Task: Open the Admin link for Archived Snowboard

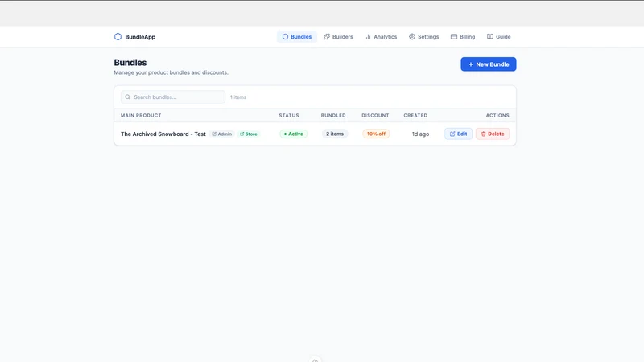Action: click(x=222, y=134)
